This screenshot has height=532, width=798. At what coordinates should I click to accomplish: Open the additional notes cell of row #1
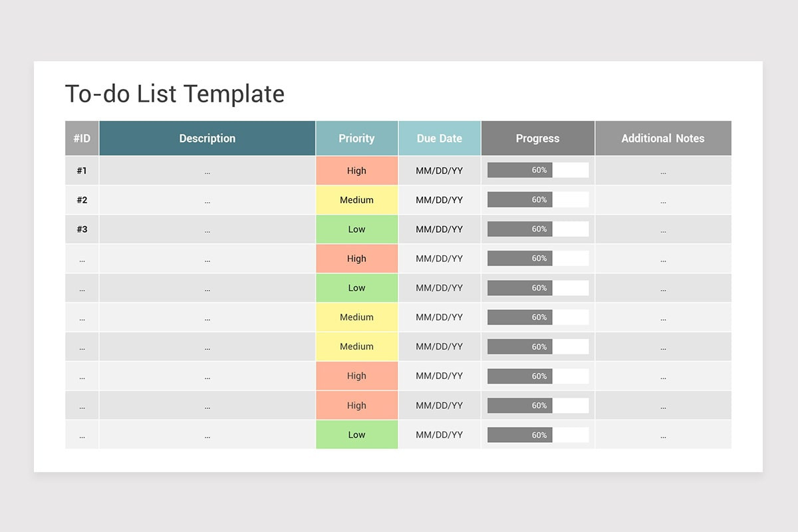click(663, 170)
